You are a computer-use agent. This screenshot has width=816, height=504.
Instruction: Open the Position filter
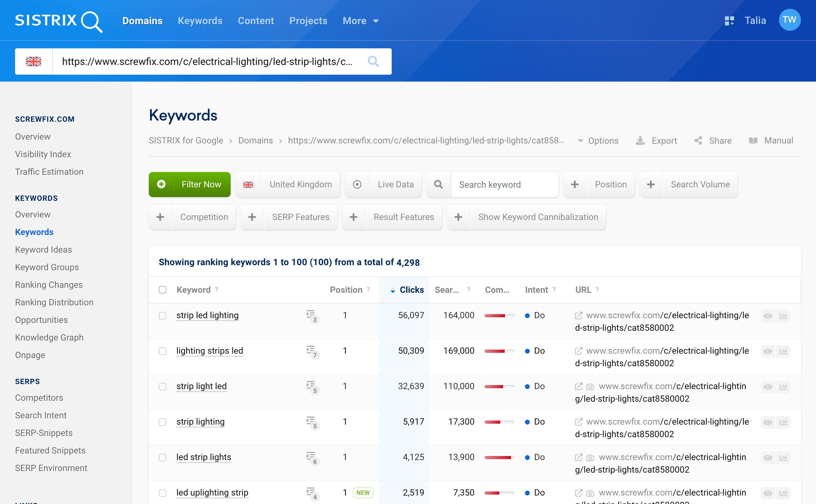click(x=599, y=184)
